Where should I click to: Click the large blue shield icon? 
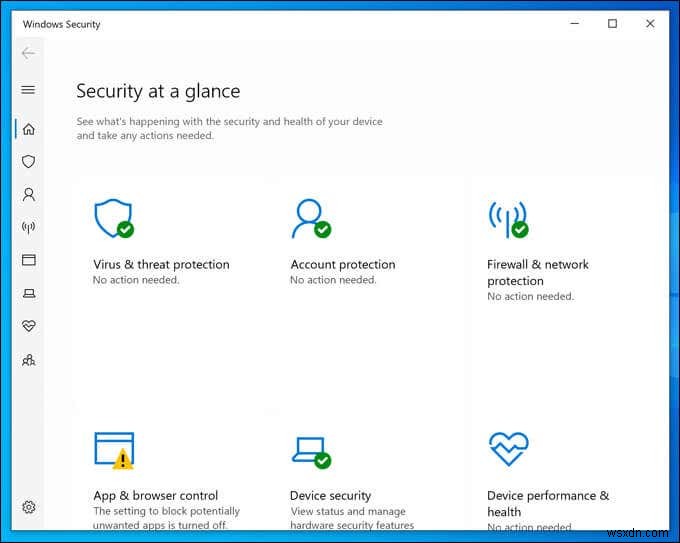click(x=112, y=218)
